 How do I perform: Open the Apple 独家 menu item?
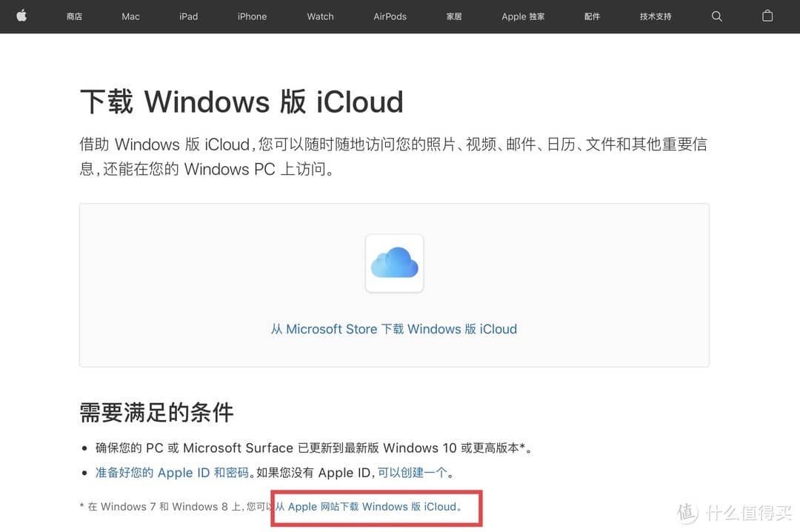pyautogui.click(x=523, y=16)
